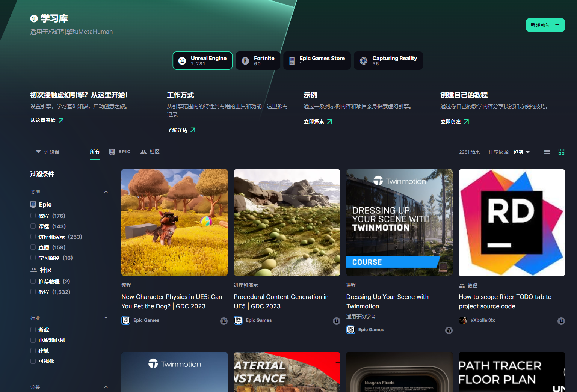The image size is (577, 392).
Task: Check the 游戏 industry filter
Action: click(33, 330)
